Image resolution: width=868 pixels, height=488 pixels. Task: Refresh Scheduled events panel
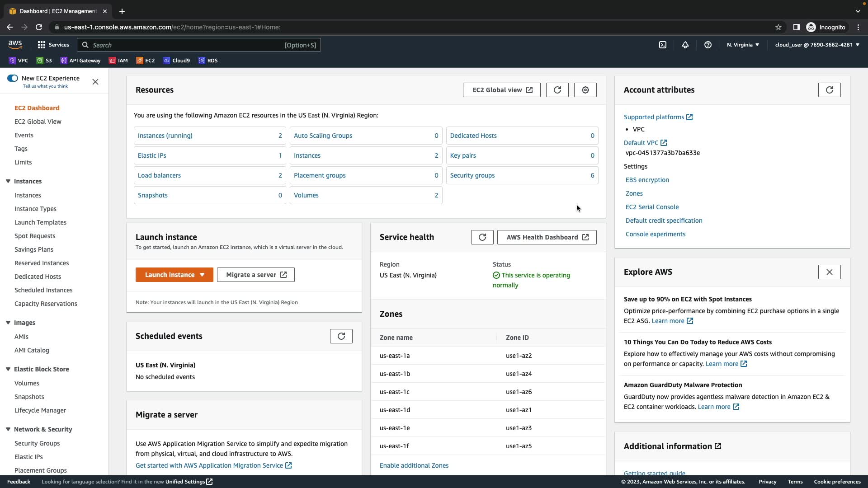341,336
